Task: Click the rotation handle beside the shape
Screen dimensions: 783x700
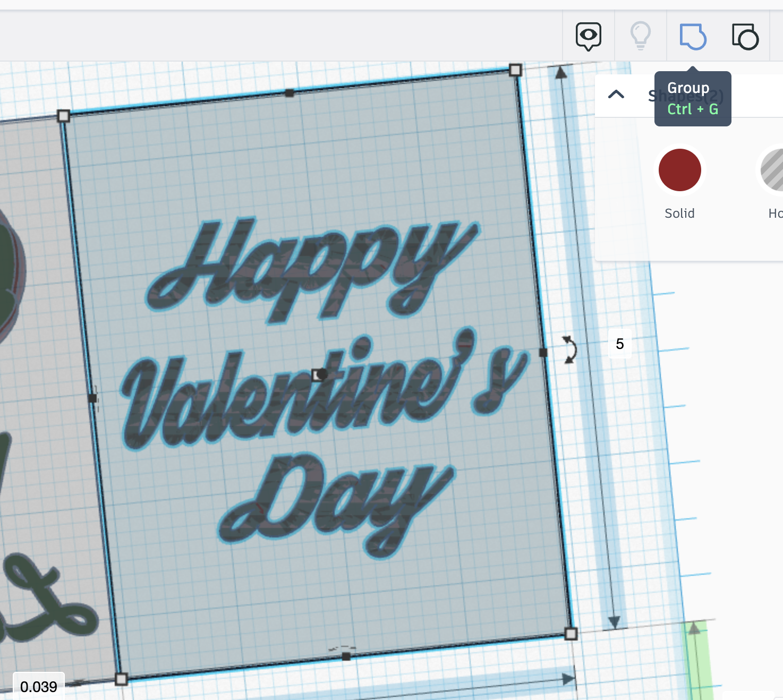Action: tap(569, 349)
